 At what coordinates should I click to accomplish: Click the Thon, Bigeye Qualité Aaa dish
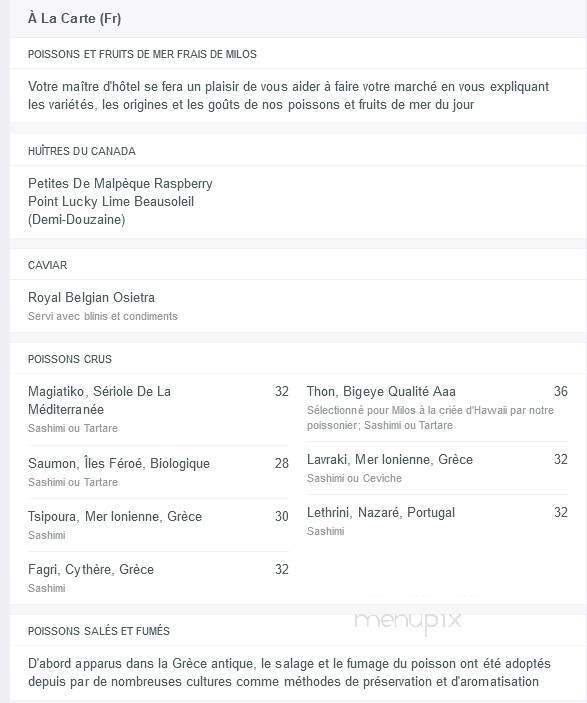point(381,391)
